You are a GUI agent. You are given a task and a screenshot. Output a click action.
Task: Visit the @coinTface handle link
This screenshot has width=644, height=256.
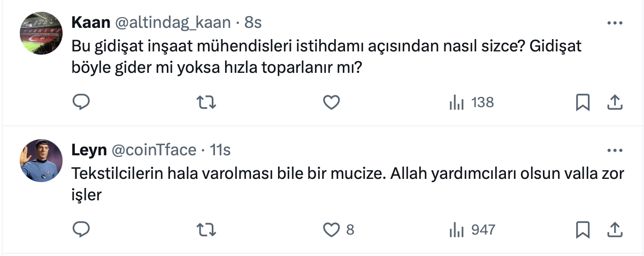pyautogui.click(x=153, y=150)
